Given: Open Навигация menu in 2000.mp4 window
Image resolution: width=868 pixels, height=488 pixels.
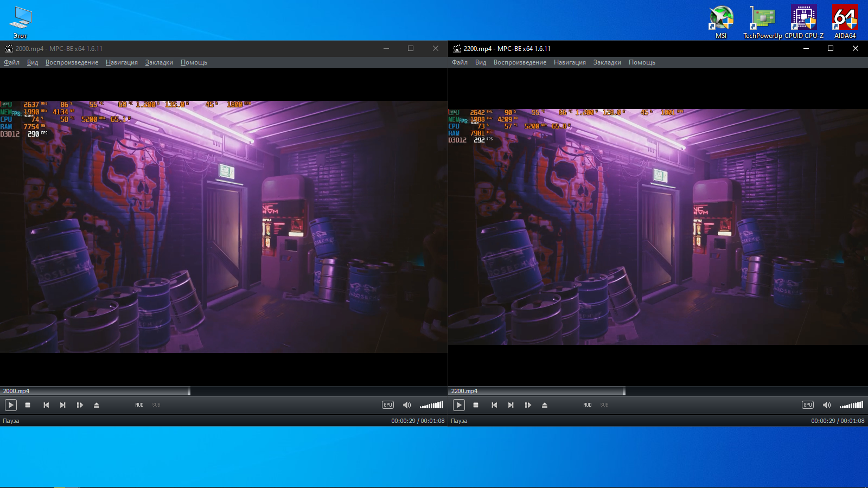Looking at the screenshot, I should 122,62.
